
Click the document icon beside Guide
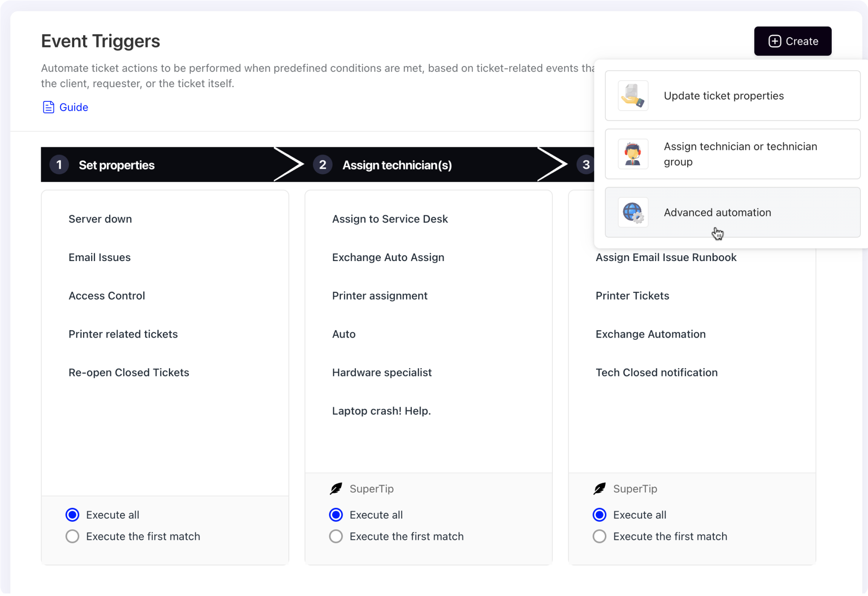coord(48,107)
